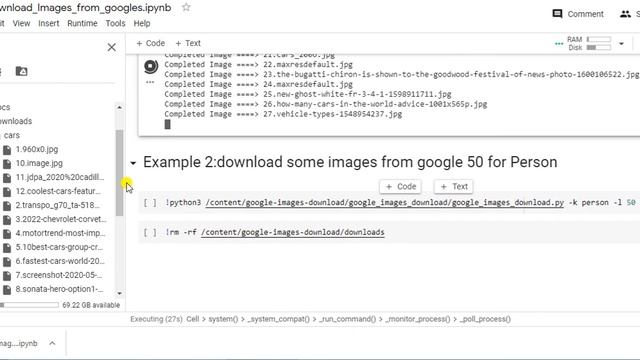This screenshot has height=360, width=640.
Task: Star the notebook with the star icon
Action: coord(186,7)
